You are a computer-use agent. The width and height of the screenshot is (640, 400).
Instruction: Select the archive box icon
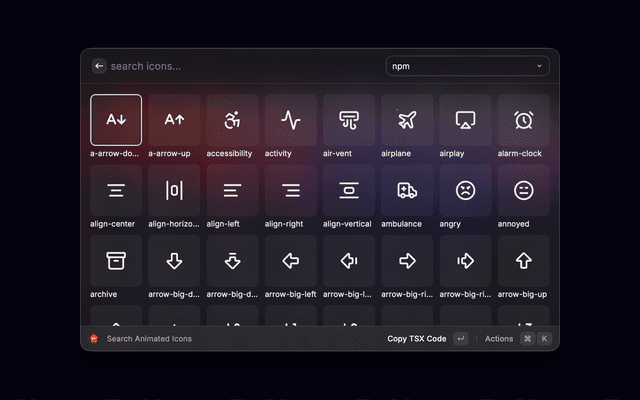pyautogui.click(x=116, y=261)
